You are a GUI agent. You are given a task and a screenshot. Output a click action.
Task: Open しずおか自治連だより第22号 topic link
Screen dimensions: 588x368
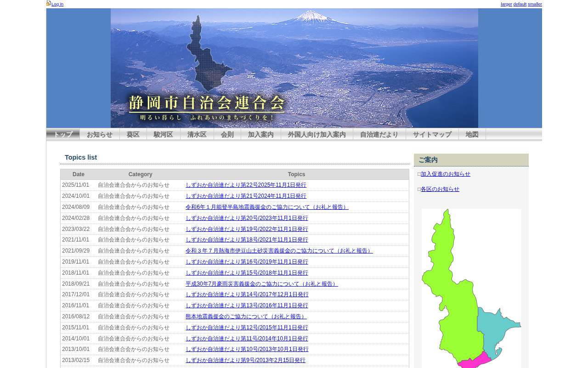[246, 185]
